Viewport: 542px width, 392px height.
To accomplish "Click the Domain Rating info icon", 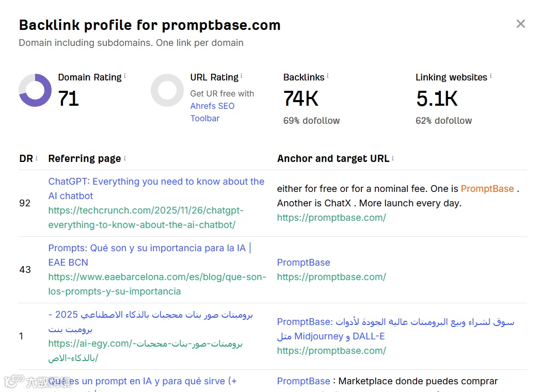I will point(125,76).
